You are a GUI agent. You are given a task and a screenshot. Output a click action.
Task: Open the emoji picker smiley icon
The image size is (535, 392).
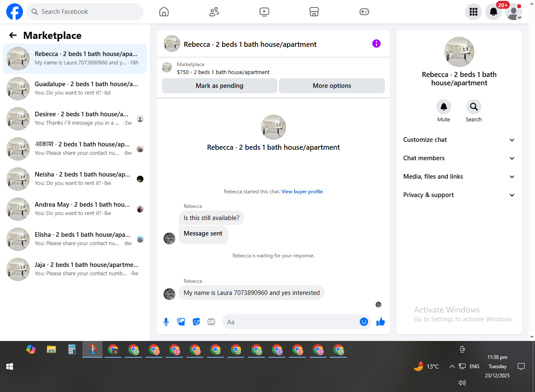pos(364,322)
